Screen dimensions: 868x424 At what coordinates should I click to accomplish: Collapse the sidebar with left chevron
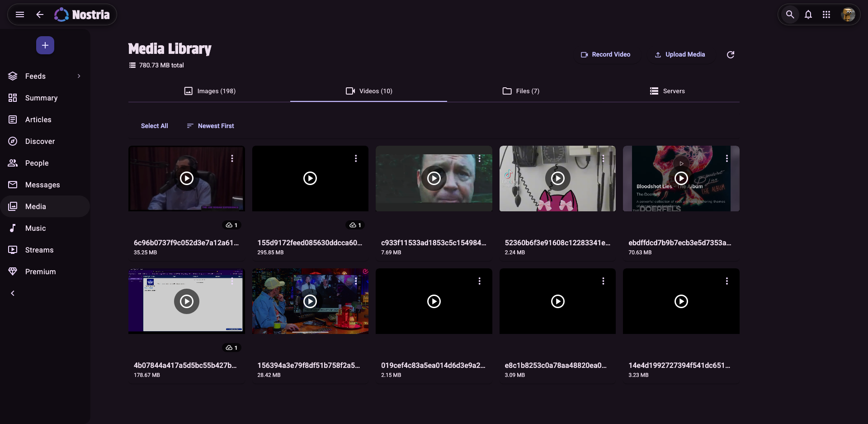click(x=13, y=293)
